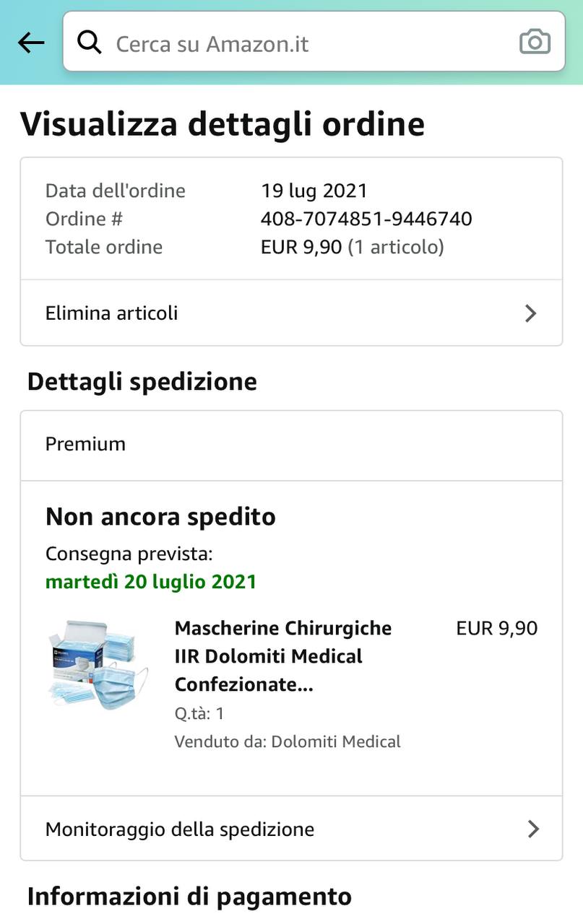Click the Informazioni di pagamento heading
Viewport: 583px width, 924px height.
click(189, 897)
